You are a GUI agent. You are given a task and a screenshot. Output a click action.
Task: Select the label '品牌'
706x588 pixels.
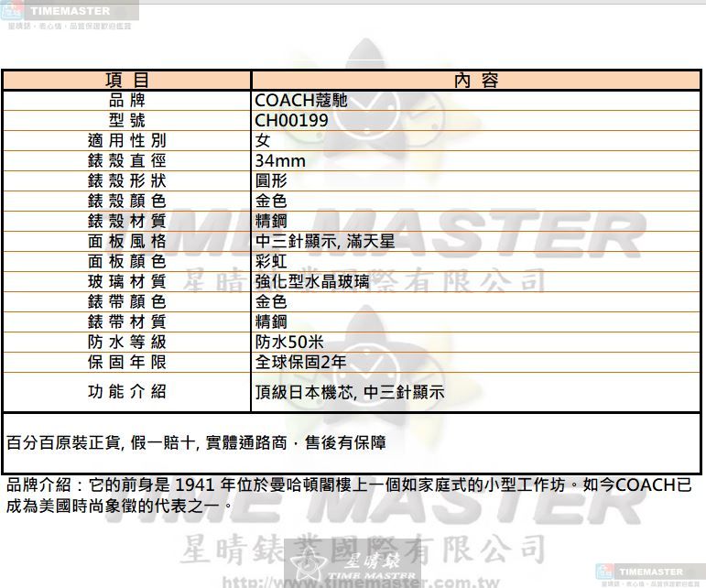pos(127,101)
